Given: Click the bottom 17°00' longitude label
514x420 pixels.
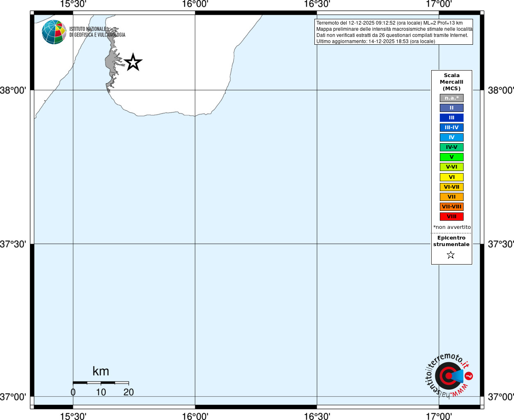Looking at the screenshot, I should pos(439,416).
